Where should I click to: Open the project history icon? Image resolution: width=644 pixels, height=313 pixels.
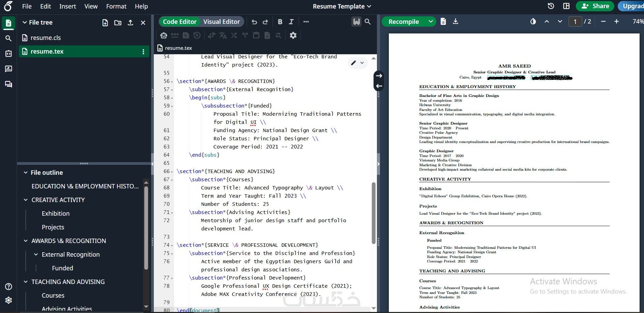coord(551,6)
